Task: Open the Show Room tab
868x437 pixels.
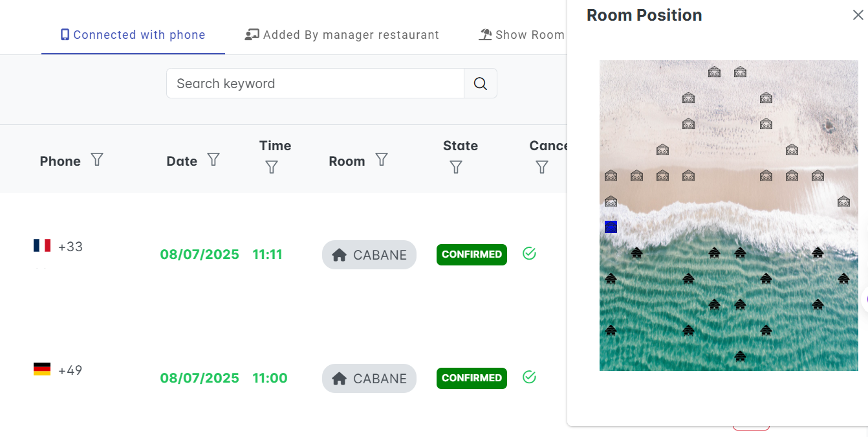Action: click(x=522, y=35)
